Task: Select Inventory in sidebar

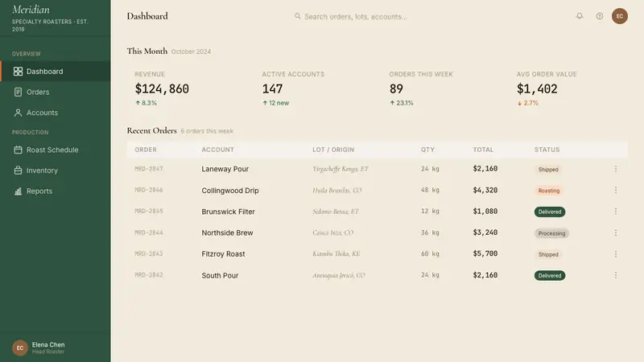Action: 56,171
